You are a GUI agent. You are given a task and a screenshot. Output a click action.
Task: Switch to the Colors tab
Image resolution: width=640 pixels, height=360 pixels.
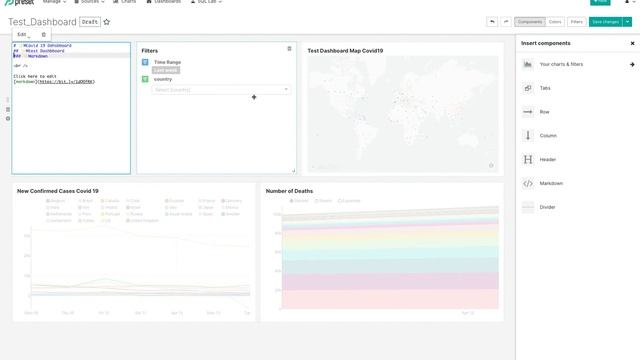coord(555,22)
